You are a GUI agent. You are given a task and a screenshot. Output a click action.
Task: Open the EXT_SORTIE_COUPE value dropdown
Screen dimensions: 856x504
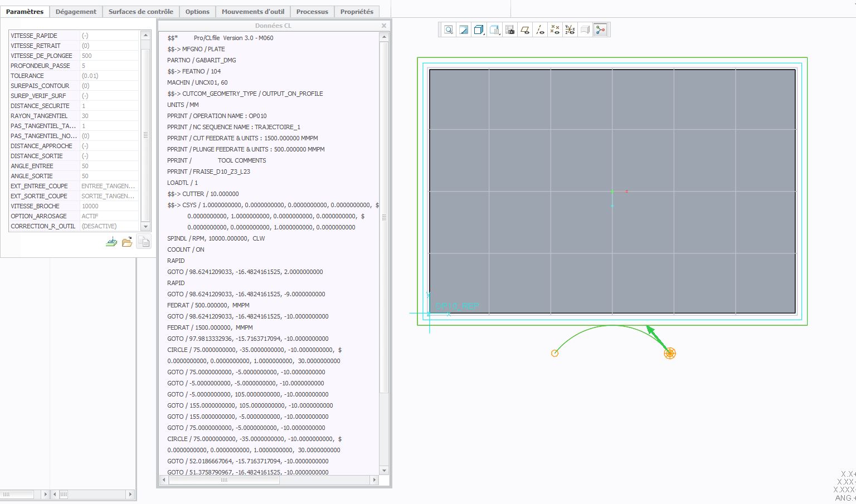pyautogui.click(x=109, y=196)
